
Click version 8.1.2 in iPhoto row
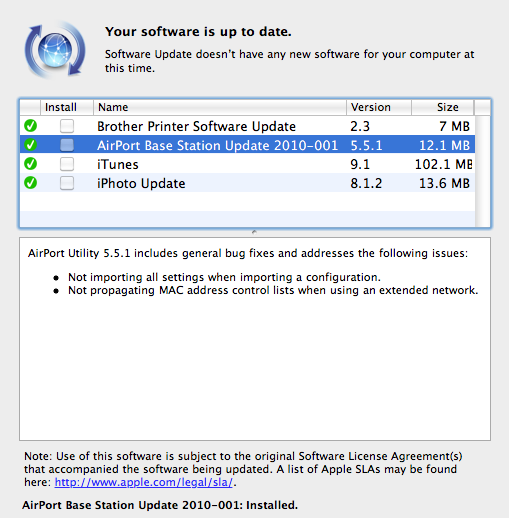coord(366,183)
